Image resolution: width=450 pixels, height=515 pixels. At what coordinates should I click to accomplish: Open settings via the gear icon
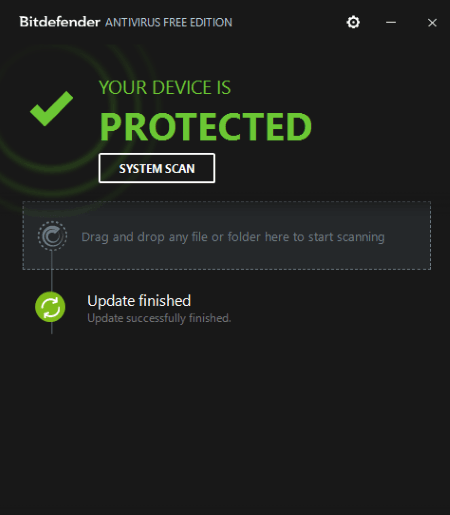[x=353, y=22]
